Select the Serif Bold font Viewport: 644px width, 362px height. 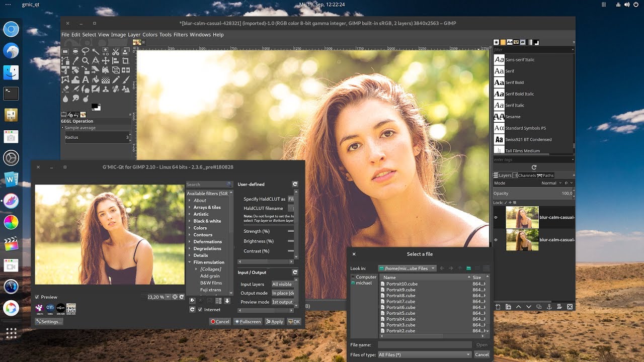(x=514, y=82)
